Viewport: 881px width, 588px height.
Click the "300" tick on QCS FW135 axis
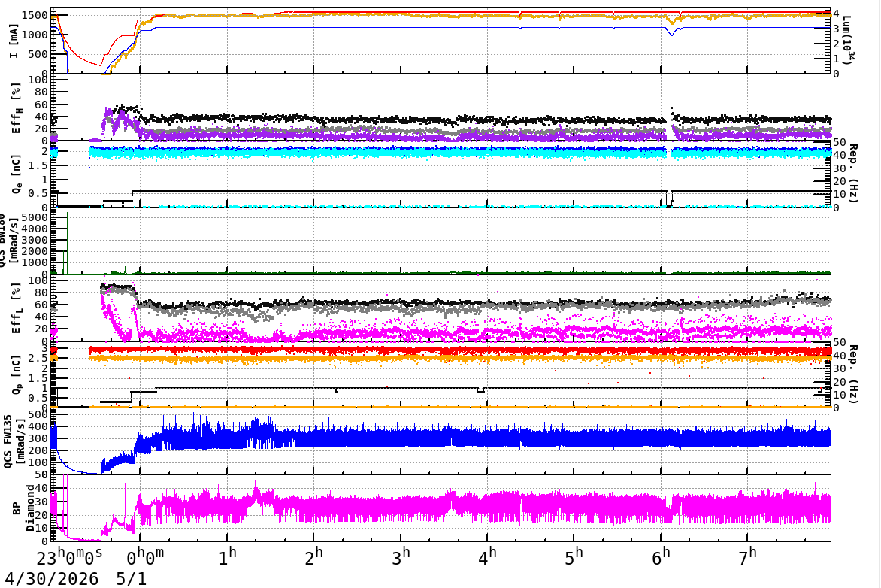(x=38, y=439)
